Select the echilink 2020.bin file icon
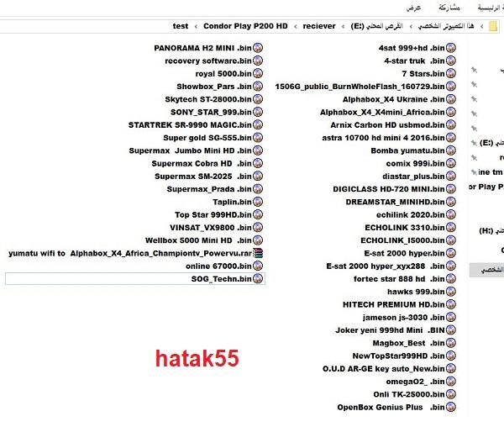Viewport: 504px width, 427px height. click(451, 214)
